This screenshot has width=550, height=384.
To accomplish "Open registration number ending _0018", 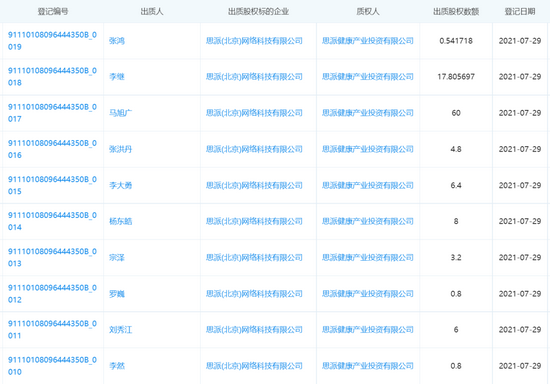I will coord(52,76).
